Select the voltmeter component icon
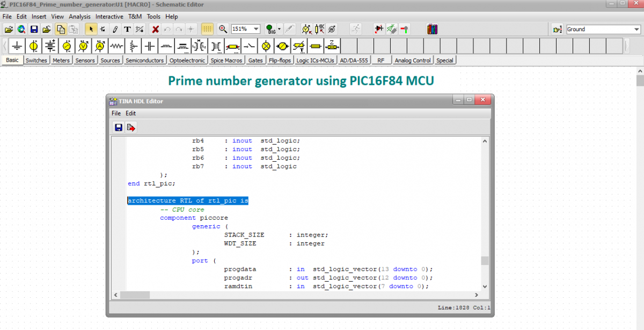Viewport: 644px width, 330px height. click(83, 46)
